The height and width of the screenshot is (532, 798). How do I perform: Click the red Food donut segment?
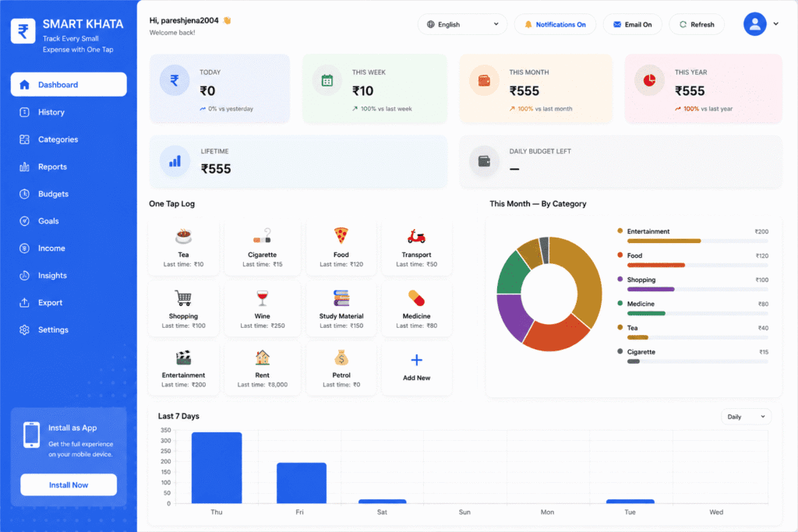pos(556,335)
